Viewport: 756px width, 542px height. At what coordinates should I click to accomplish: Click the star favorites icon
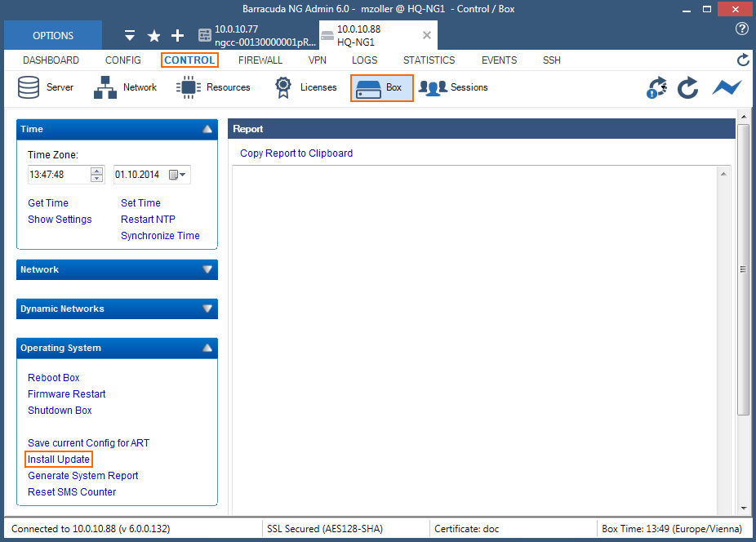click(x=153, y=36)
